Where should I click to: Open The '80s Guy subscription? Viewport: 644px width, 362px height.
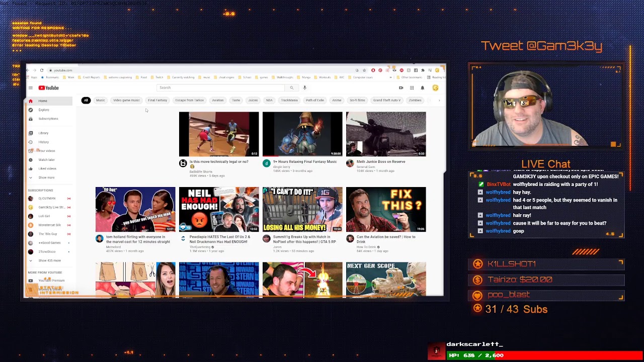pyautogui.click(x=50, y=234)
